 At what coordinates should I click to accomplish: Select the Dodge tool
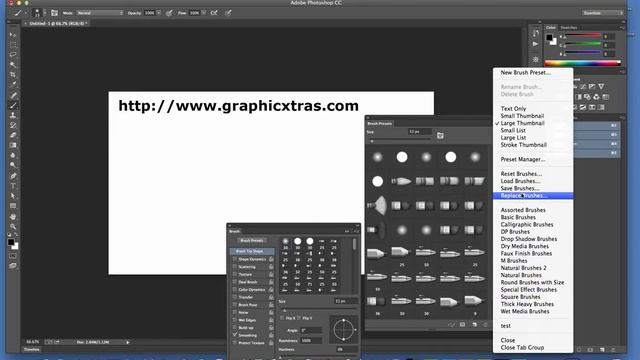[13, 165]
